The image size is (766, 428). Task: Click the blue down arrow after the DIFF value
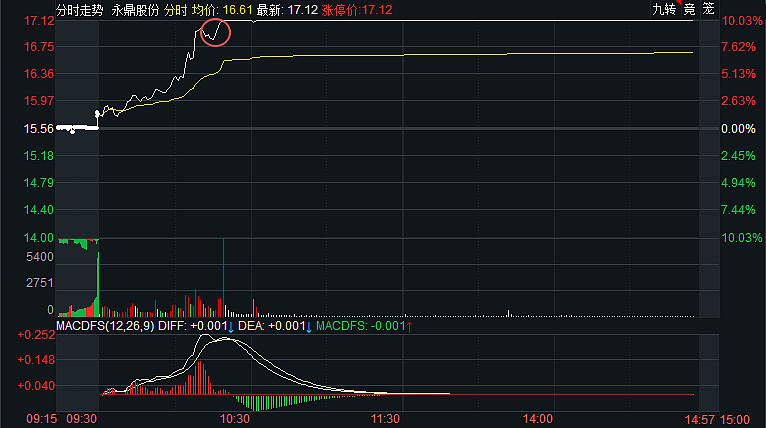click(231, 326)
